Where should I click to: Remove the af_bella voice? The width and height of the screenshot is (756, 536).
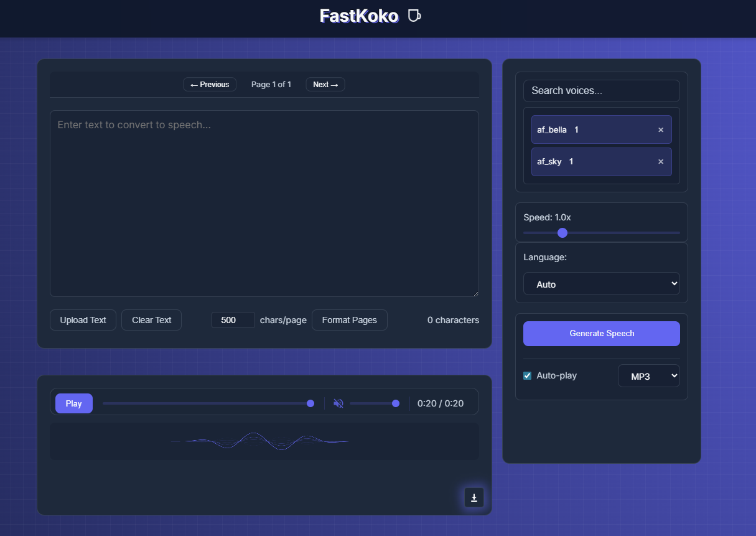click(x=661, y=130)
